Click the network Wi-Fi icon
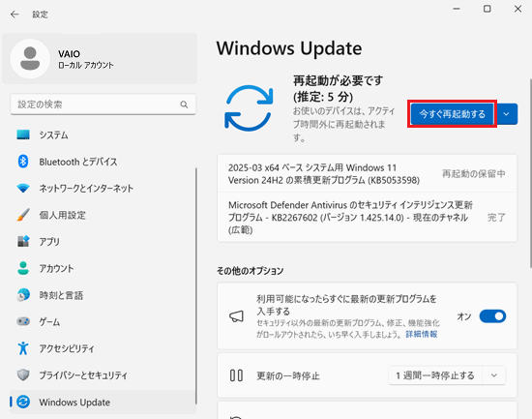The image size is (532, 419). click(23, 188)
